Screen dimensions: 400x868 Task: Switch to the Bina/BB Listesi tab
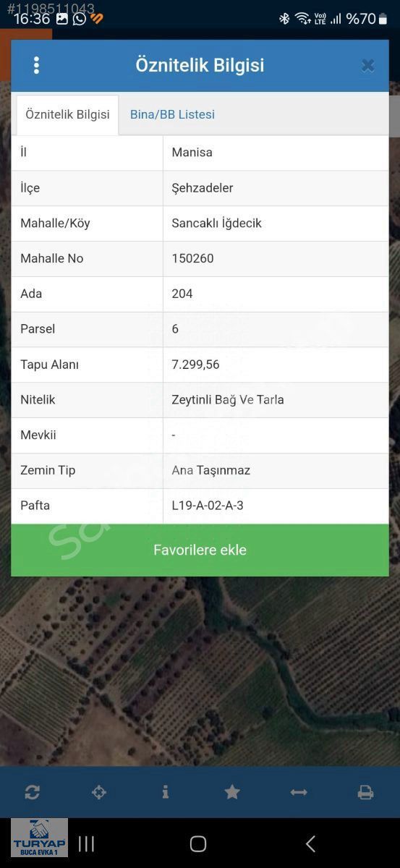tap(172, 114)
